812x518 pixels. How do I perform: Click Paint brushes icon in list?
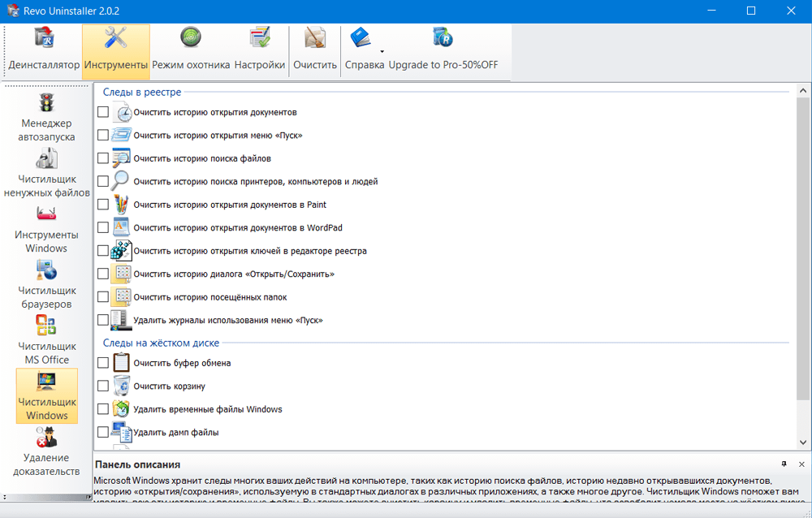coord(121,205)
